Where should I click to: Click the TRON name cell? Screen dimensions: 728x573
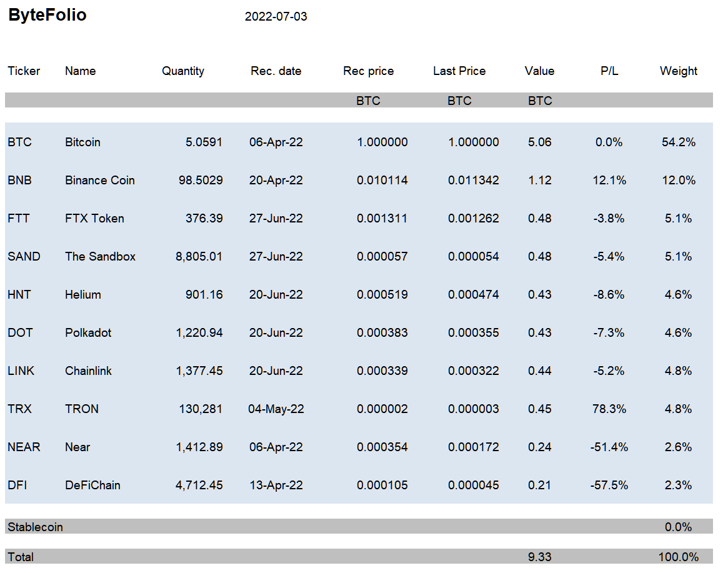coord(82,409)
